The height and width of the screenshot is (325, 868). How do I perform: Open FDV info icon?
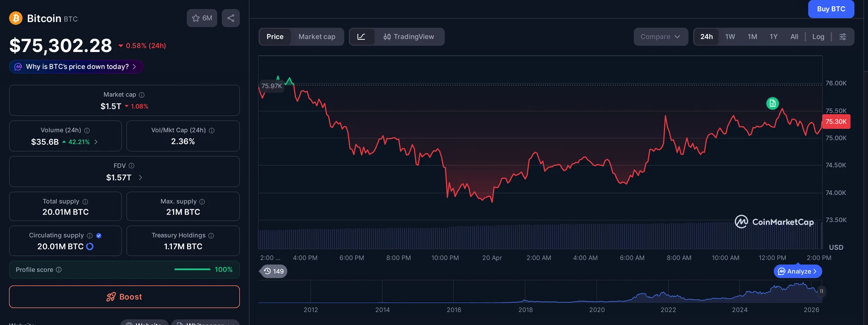[132, 166]
